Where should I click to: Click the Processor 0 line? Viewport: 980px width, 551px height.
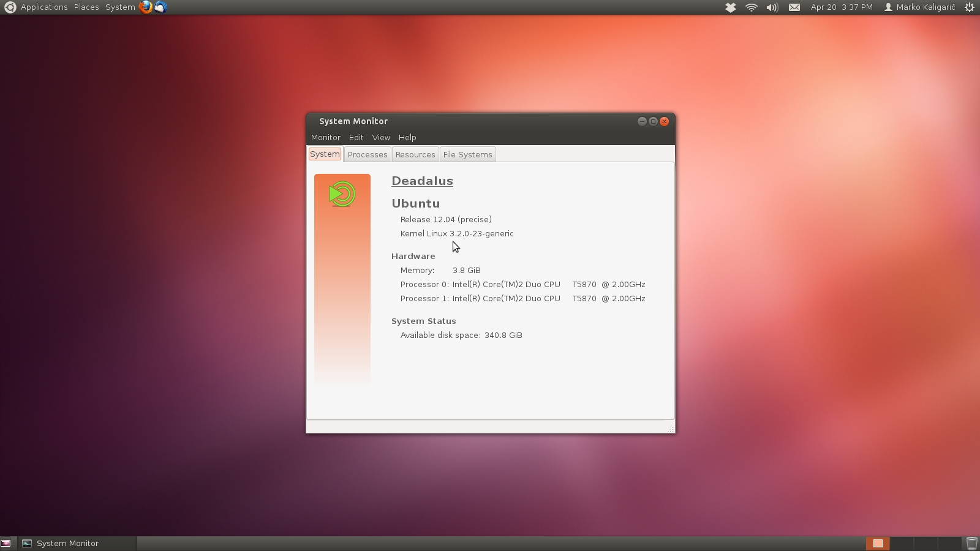click(x=522, y=284)
